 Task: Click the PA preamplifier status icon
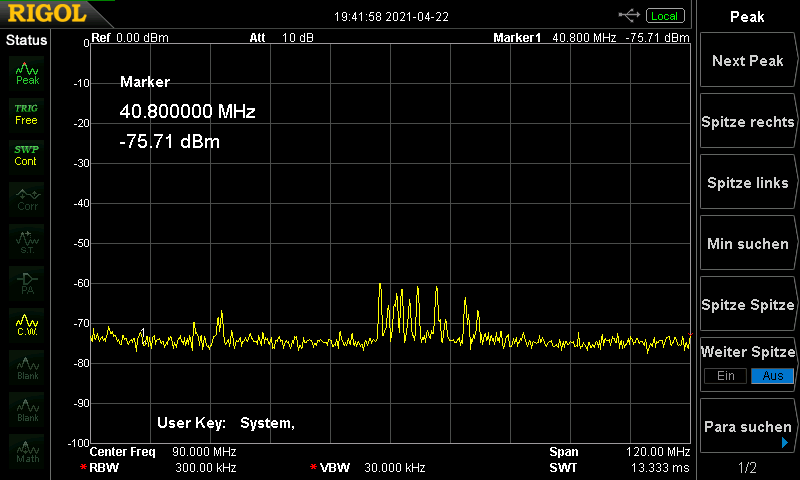(x=27, y=283)
